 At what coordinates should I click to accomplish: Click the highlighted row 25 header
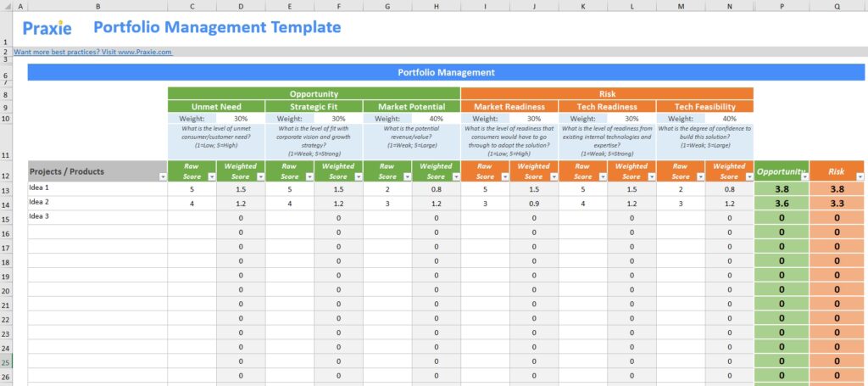pyautogui.click(x=6, y=361)
